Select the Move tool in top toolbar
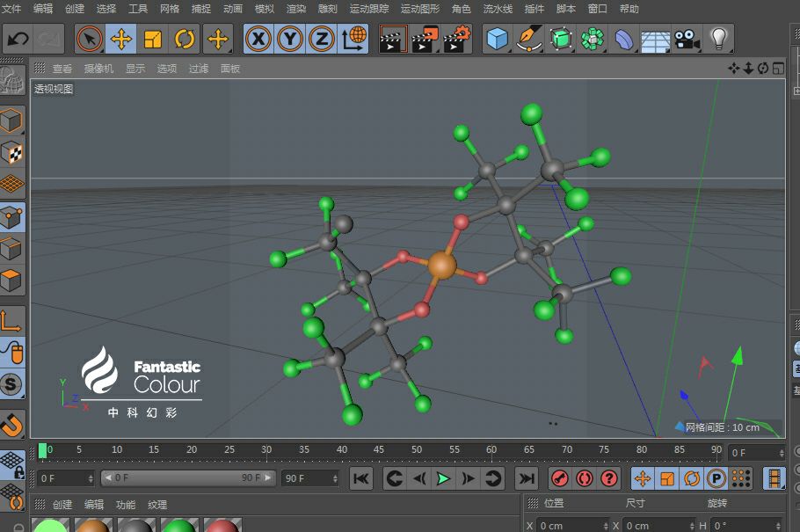The image size is (800, 532). tap(120, 39)
